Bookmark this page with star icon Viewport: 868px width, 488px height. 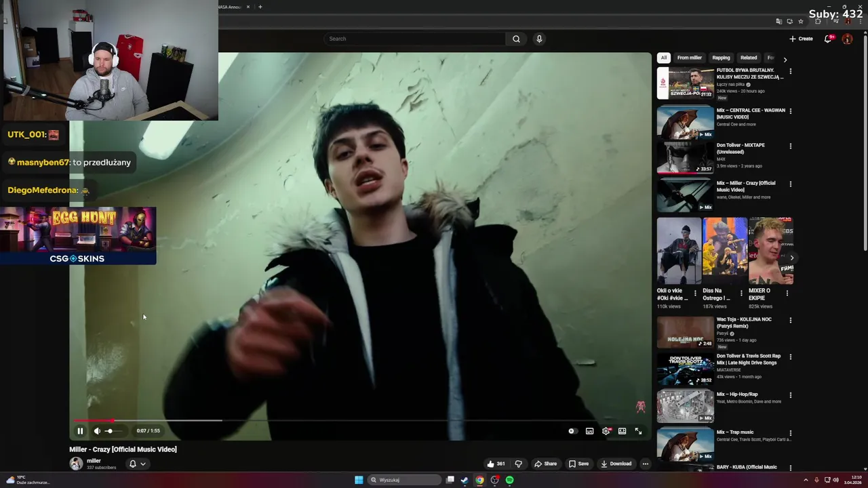coord(801,21)
